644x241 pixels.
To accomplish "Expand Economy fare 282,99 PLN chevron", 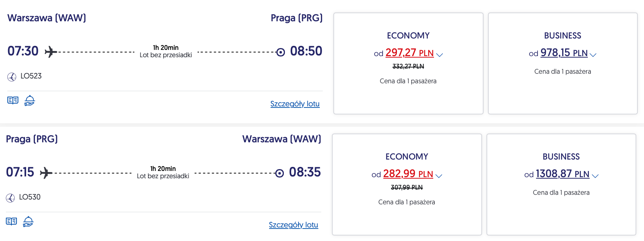I will pos(439,176).
